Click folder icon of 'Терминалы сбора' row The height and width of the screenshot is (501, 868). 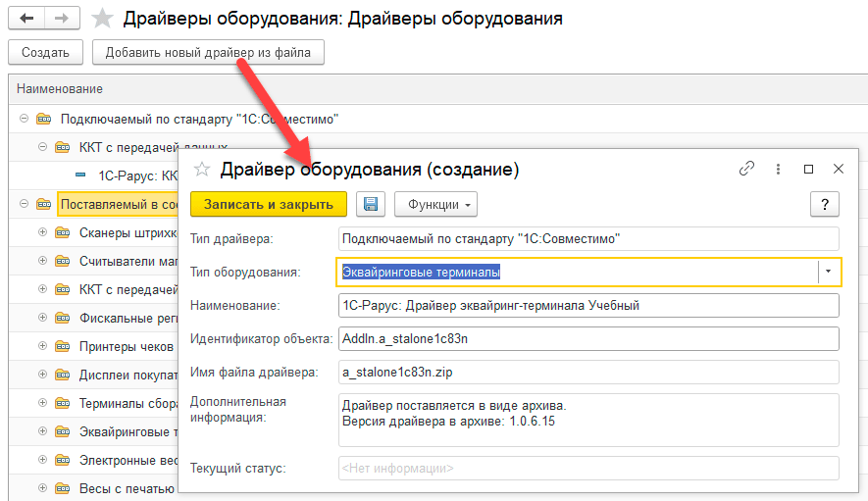(x=63, y=403)
